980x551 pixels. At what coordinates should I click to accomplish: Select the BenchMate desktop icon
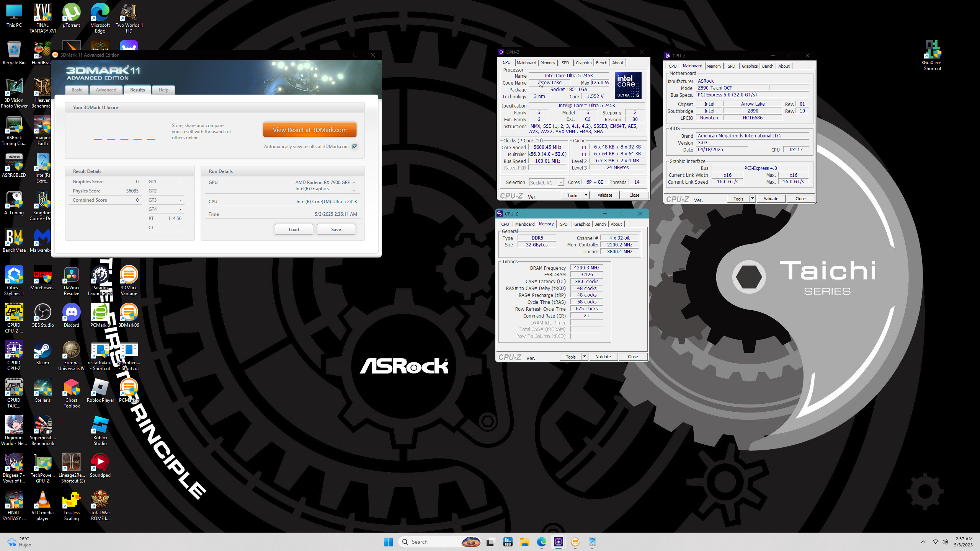(14, 241)
